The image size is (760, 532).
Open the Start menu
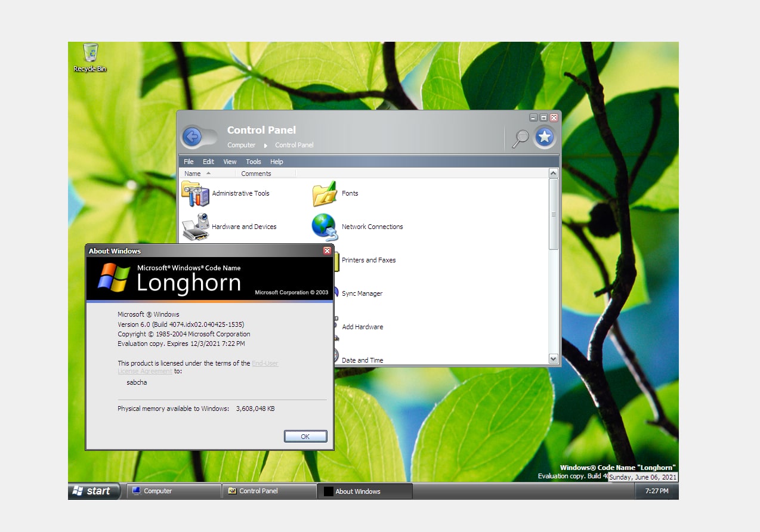94,491
